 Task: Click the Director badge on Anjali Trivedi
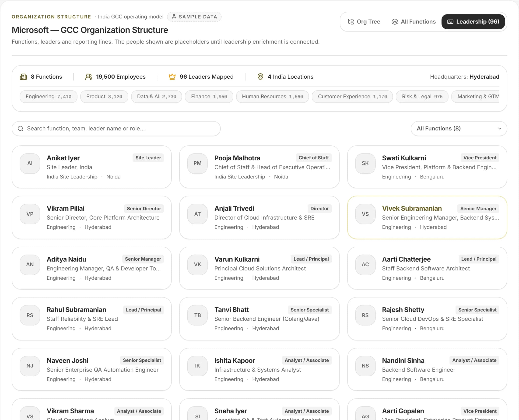319,209
